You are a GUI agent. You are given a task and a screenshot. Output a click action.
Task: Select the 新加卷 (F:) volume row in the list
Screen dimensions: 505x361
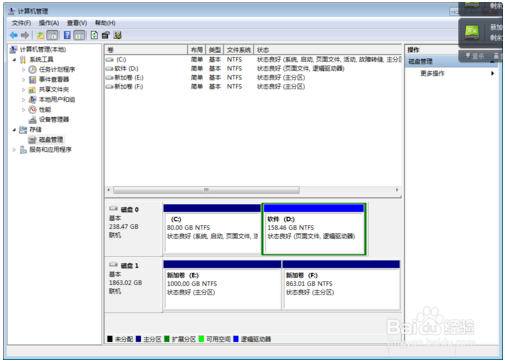click(253, 86)
